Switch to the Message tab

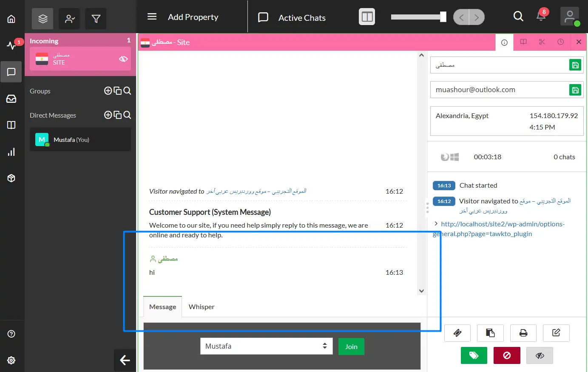point(162,307)
